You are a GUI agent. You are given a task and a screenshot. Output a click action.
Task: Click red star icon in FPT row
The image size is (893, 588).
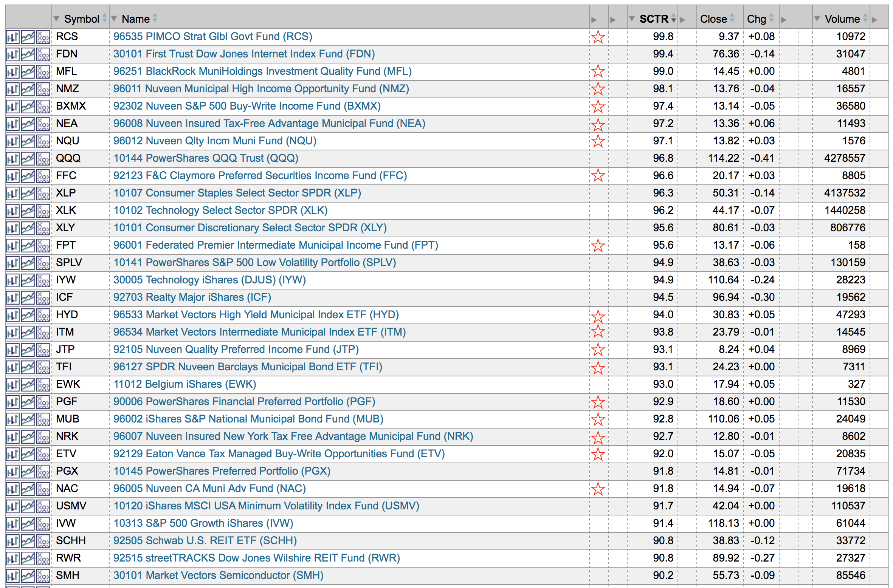coord(598,246)
